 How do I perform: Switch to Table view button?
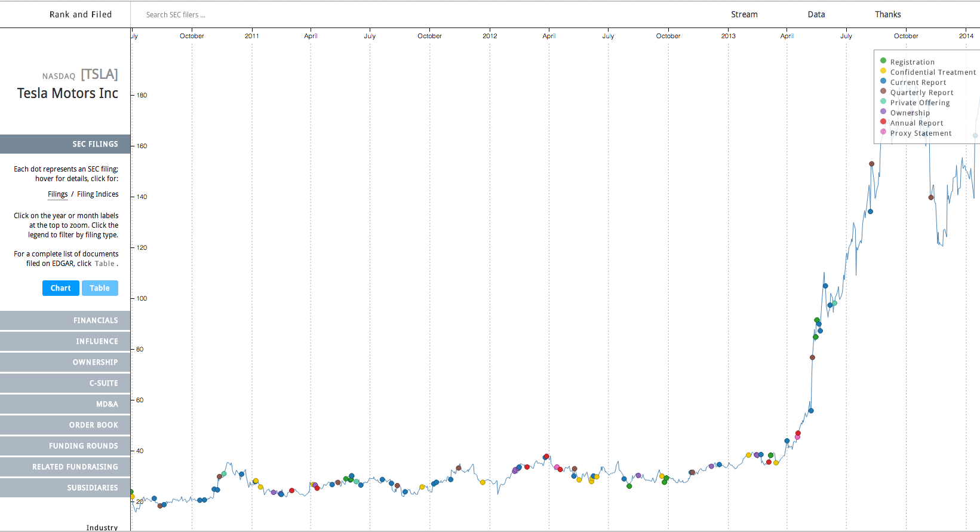click(100, 288)
